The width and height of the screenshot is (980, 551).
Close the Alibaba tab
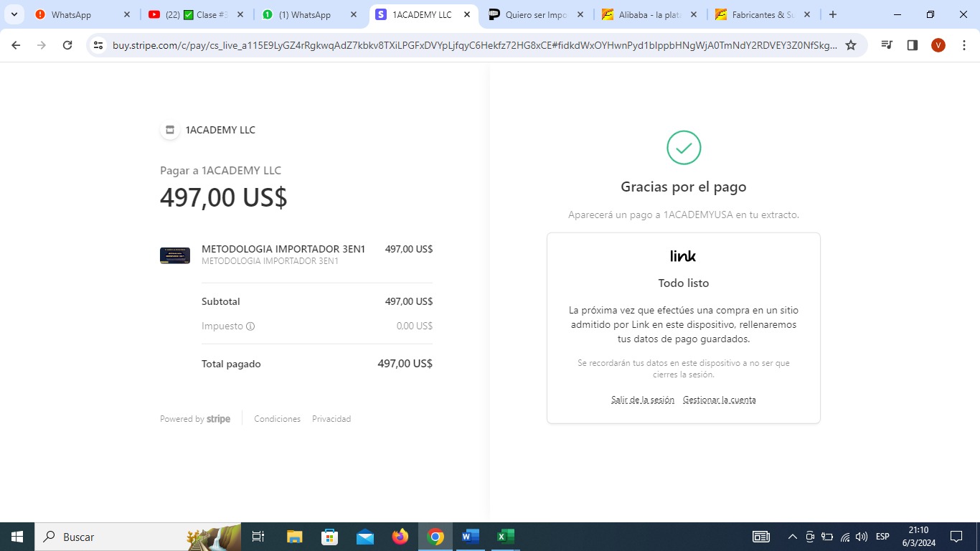[694, 14]
